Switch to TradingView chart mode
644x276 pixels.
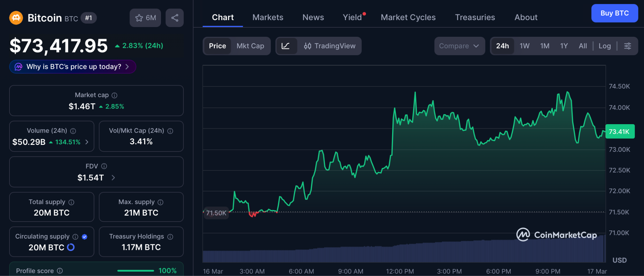[330, 46]
